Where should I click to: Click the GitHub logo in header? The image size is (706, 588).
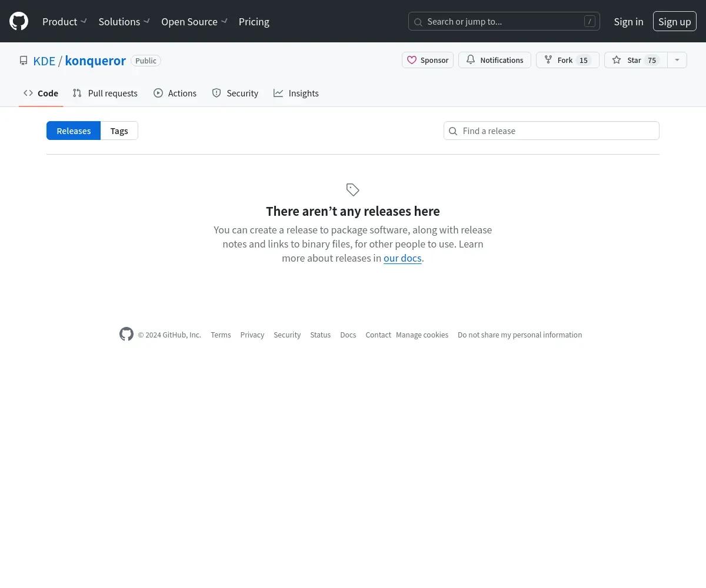[x=19, y=21]
